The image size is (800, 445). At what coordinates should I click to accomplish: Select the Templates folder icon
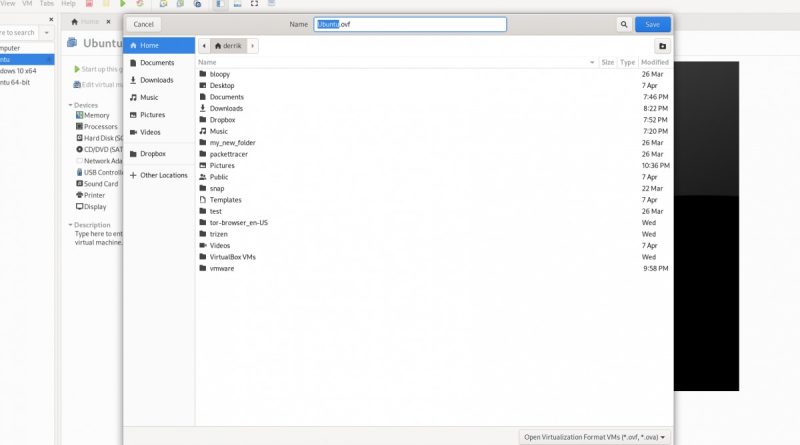click(x=203, y=200)
